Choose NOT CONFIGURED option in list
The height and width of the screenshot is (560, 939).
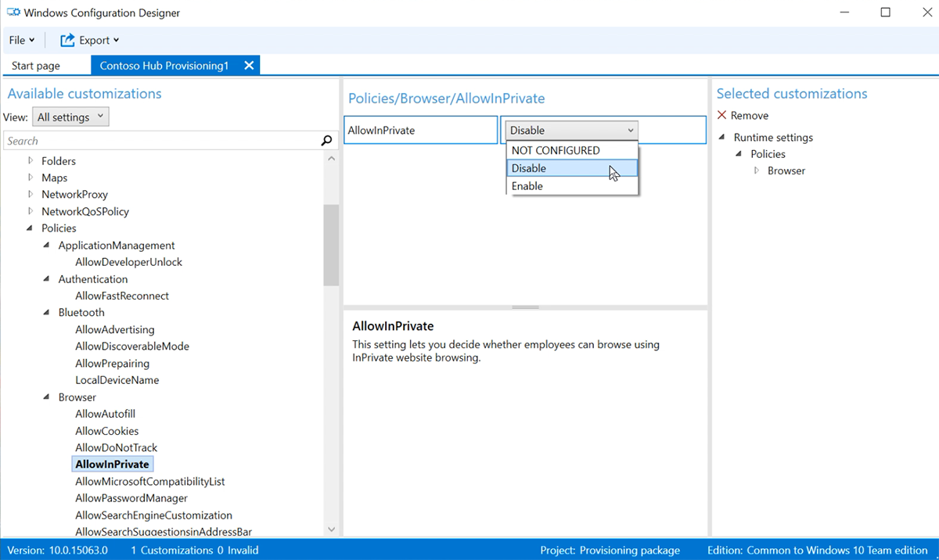(x=556, y=150)
